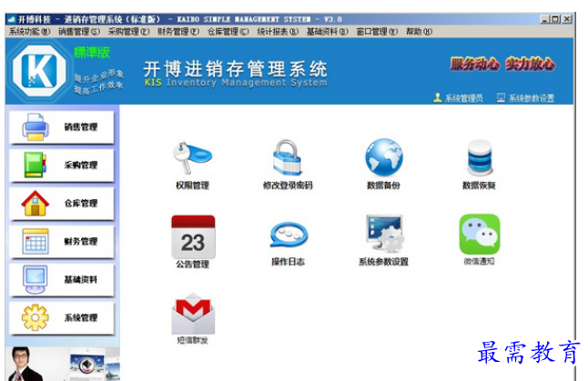Click the 数据恢复 label text
The height and width of the screenshot is (381, 588).
tap(480, 185)
